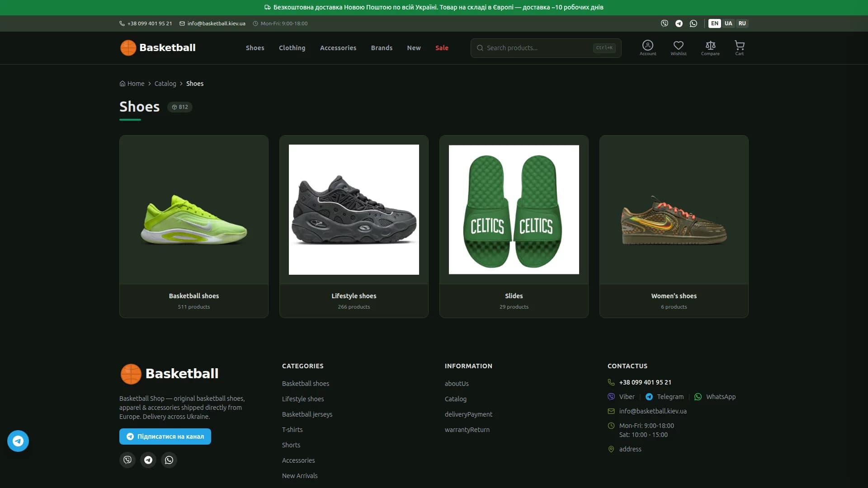Open the Clothing navigation menu

292,48
